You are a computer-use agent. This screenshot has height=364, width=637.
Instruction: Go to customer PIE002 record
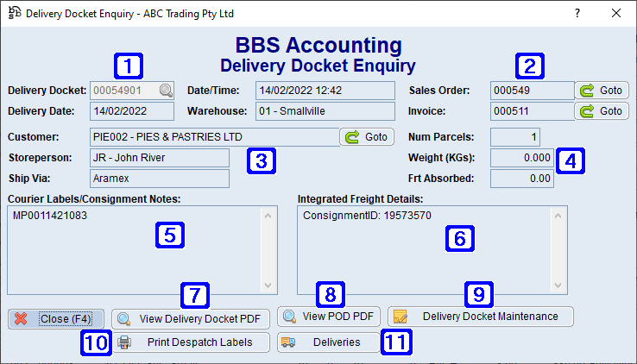tap(367, 137)
